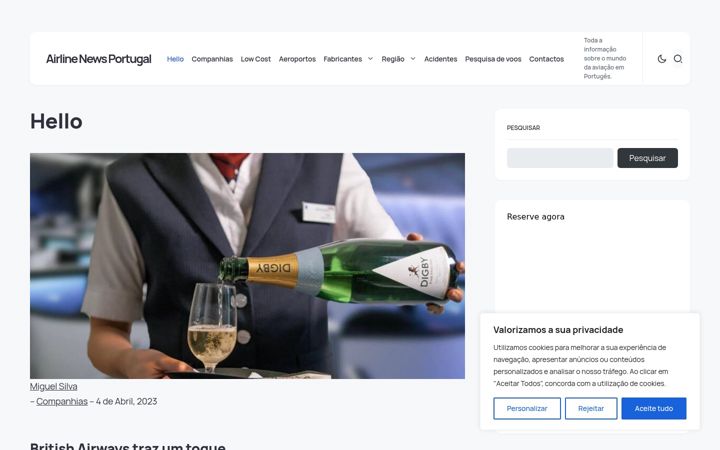Open the Low Cost menu item
Screen dimensions: 720x450
[x=256, y=59]
